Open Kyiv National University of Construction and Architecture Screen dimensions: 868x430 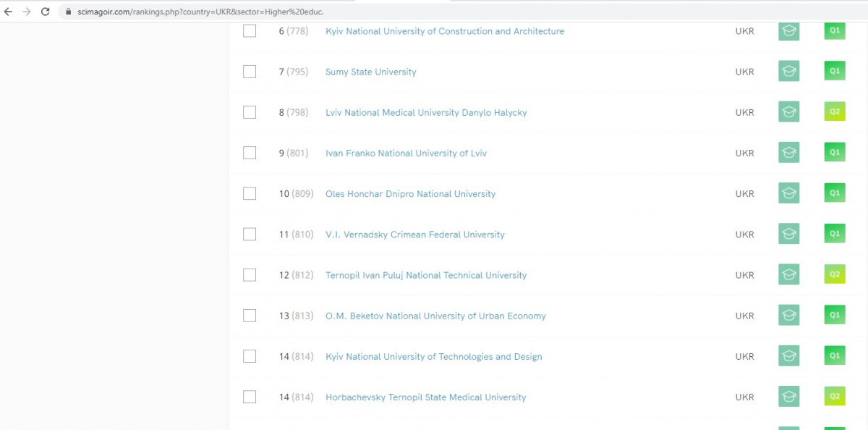[x=444, y=31]
